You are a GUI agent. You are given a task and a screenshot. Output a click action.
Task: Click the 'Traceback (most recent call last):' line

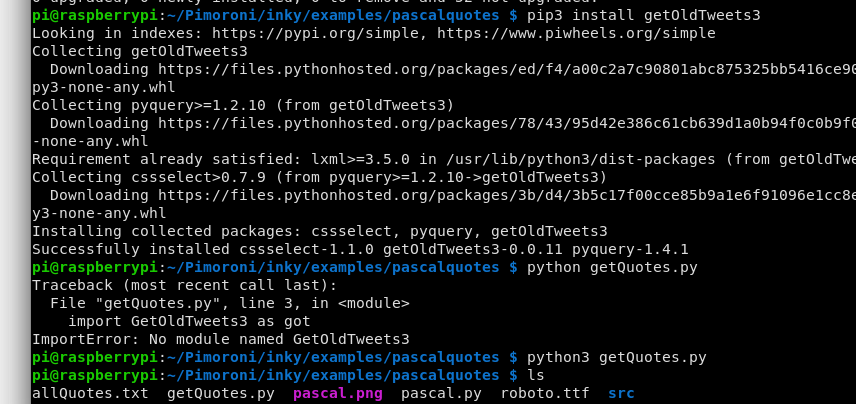click(185, 286)
